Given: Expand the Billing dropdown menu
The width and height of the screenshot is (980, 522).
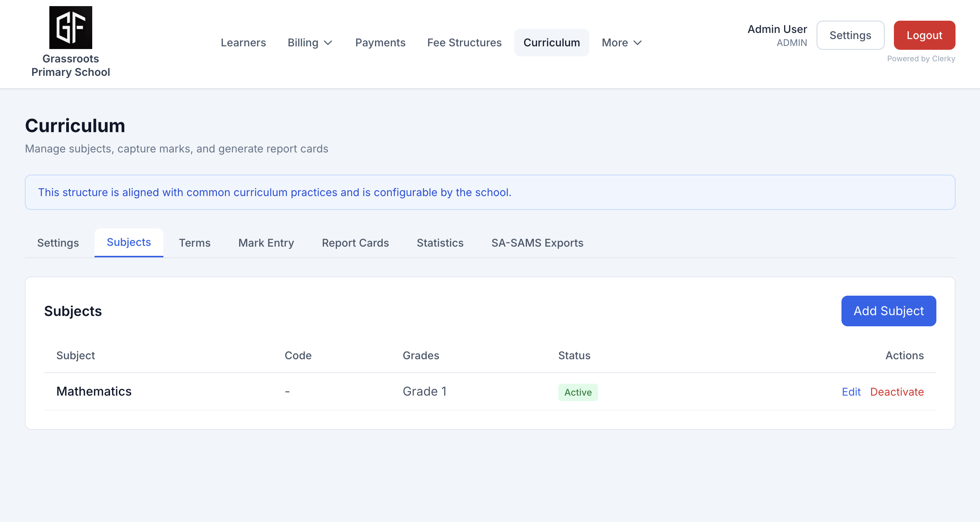Looking at the screenshot, I should click(x=310, y=43).
